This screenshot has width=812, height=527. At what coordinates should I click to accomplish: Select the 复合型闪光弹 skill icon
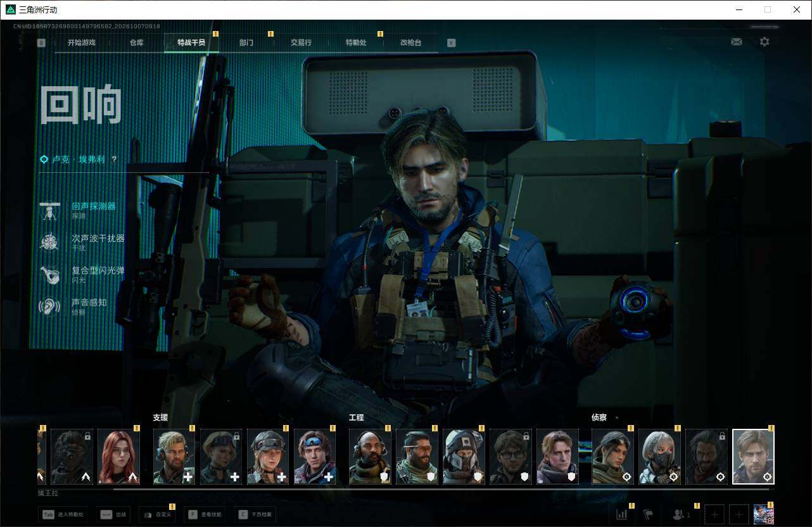[x=49, y=275]
